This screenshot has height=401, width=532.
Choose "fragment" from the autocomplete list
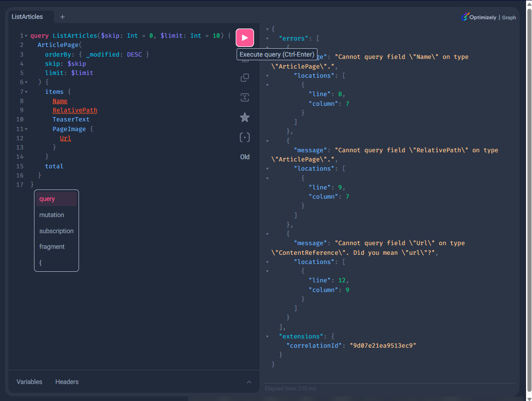pos(57,246)
